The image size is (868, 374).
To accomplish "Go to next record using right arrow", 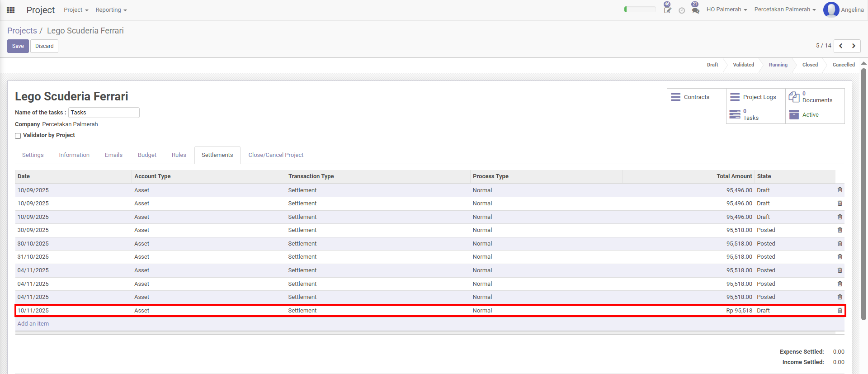I will coord(854,46).
